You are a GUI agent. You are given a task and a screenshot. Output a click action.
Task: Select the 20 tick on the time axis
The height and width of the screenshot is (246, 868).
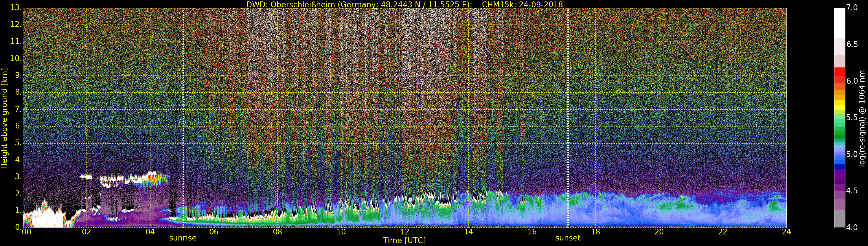[659, 232]
